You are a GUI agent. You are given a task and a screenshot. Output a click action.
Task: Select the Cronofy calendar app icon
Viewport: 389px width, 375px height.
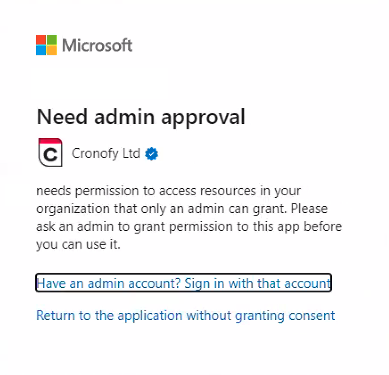[50, 152]
